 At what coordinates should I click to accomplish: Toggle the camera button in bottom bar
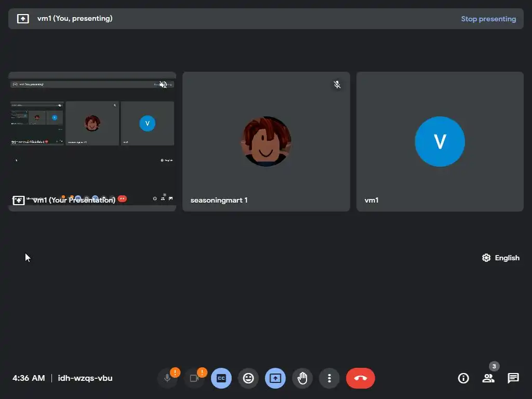pos(194,378)
